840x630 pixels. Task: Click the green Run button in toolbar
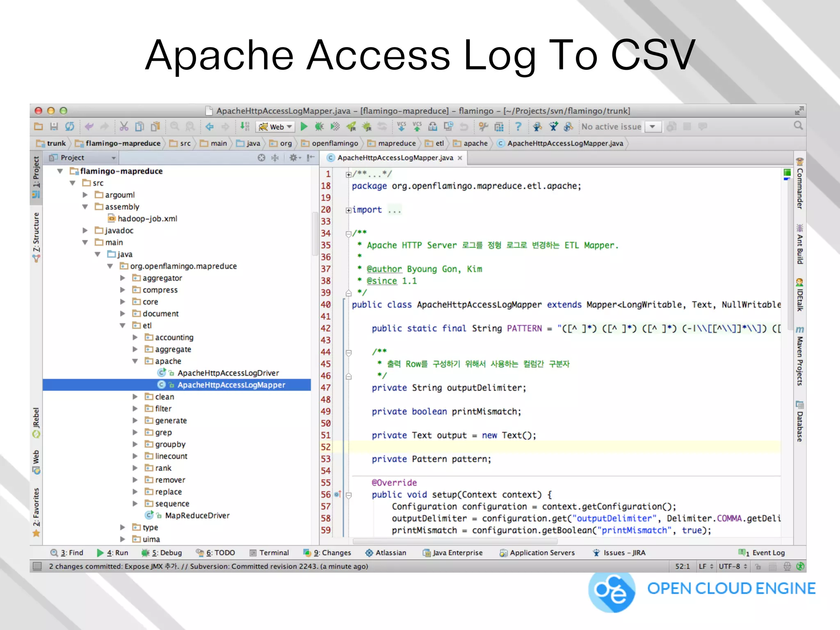[304, 127]
